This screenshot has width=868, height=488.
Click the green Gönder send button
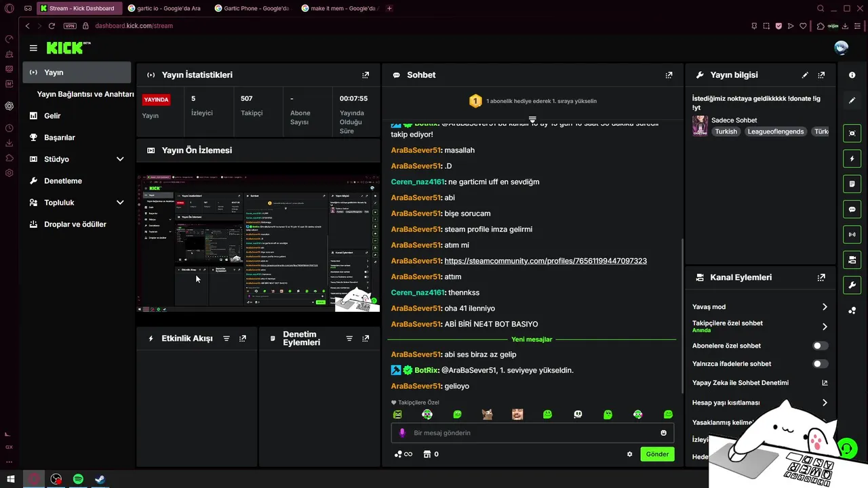pos(657,454)
